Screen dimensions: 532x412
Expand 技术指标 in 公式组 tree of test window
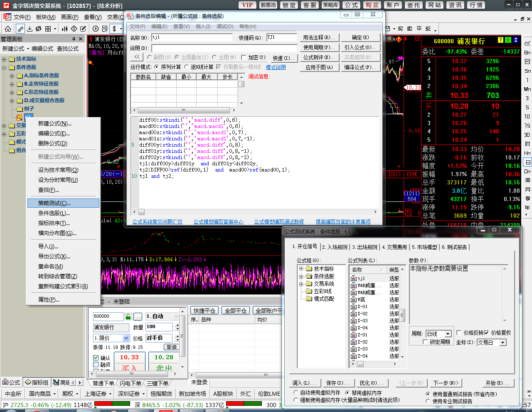point(301,269)
